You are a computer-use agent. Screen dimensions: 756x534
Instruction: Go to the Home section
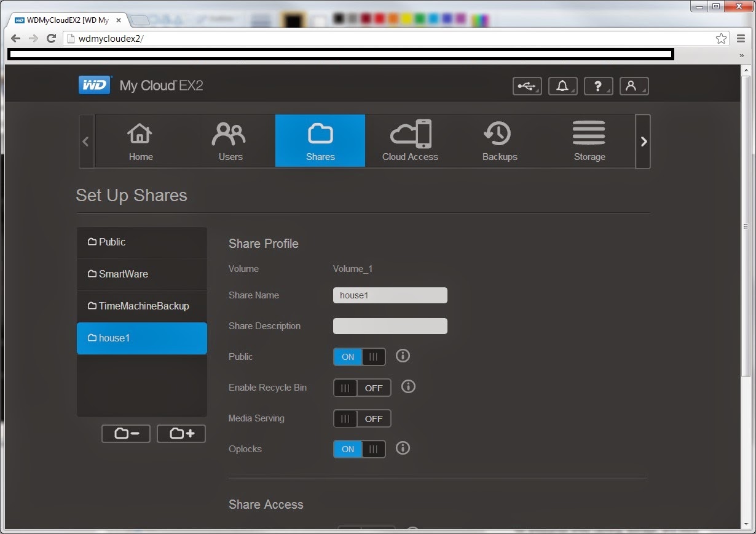[141, 141]
